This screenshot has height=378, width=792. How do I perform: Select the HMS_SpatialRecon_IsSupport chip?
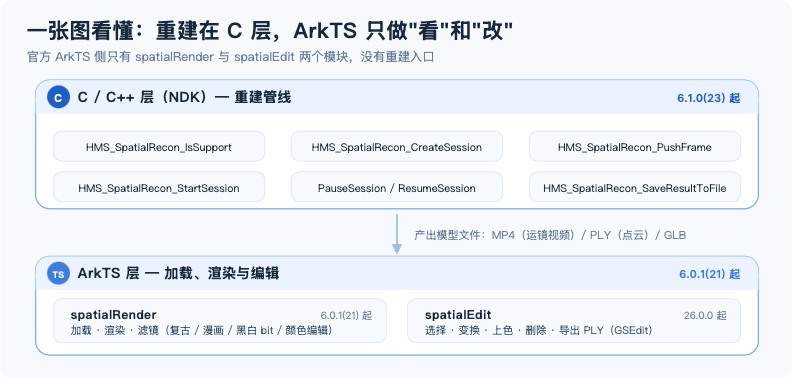[159, 147]
